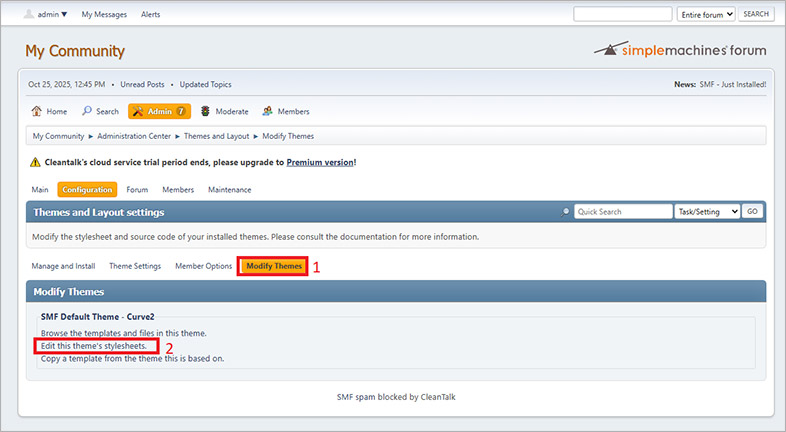Click SMF Default Theme - Curve2 heading
The image size is (786, 432).
[x=98, y=317]
